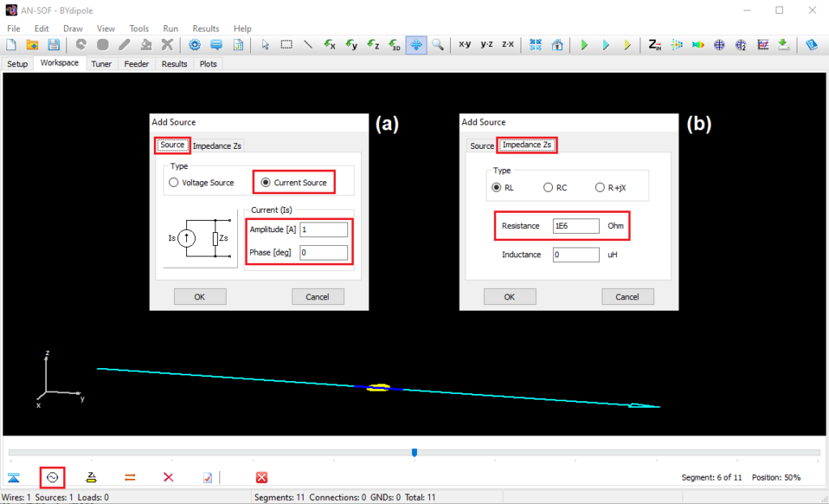
Task: Run the simulation with the green play icon
Action: click(x=585, y=44)
